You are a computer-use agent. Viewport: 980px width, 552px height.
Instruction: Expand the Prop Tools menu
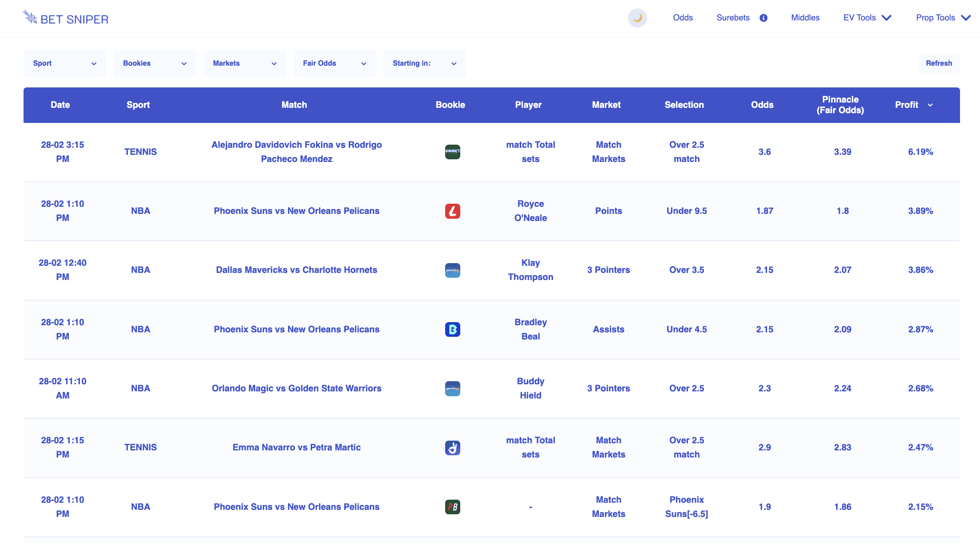pyautogui.click(x=943, y=18)
